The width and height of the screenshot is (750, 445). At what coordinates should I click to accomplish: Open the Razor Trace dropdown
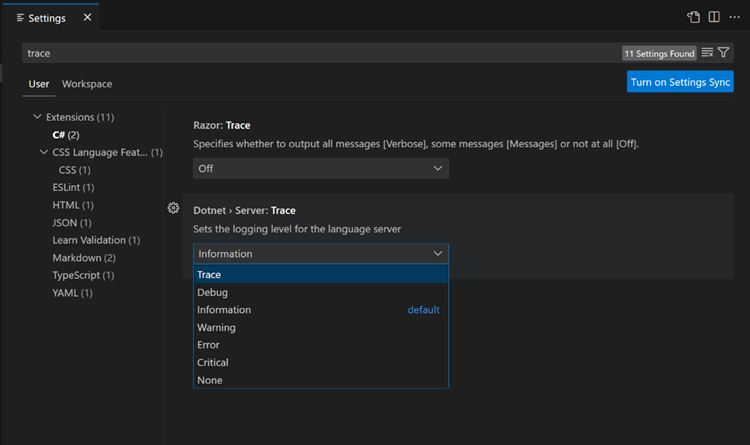[320, 169]
